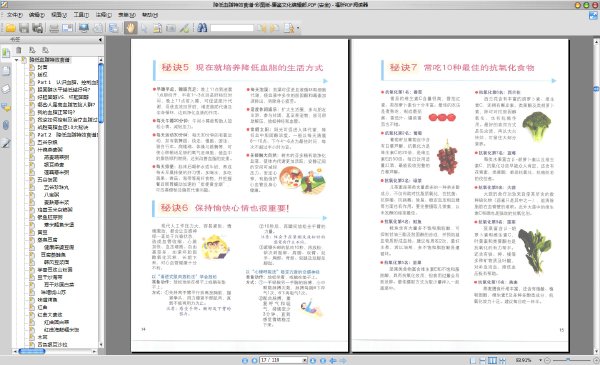Switch to facing pages layout

[x=492, y=360]
